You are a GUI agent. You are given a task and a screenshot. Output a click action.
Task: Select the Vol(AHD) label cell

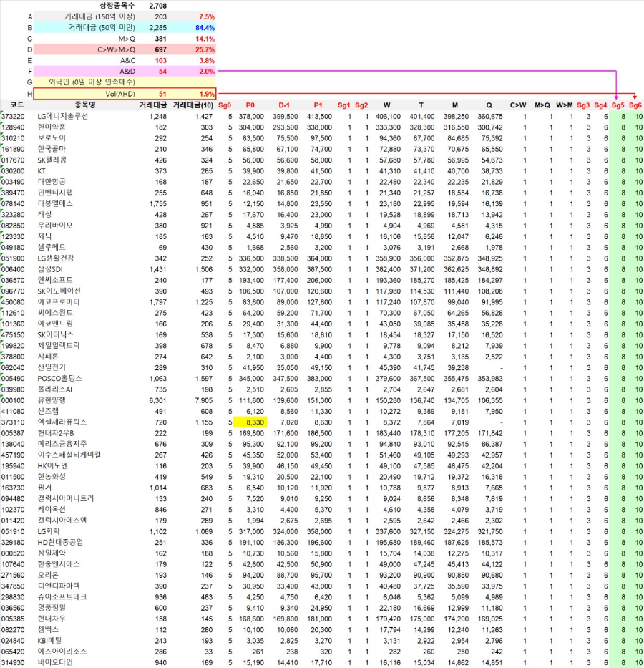[120, 94]
